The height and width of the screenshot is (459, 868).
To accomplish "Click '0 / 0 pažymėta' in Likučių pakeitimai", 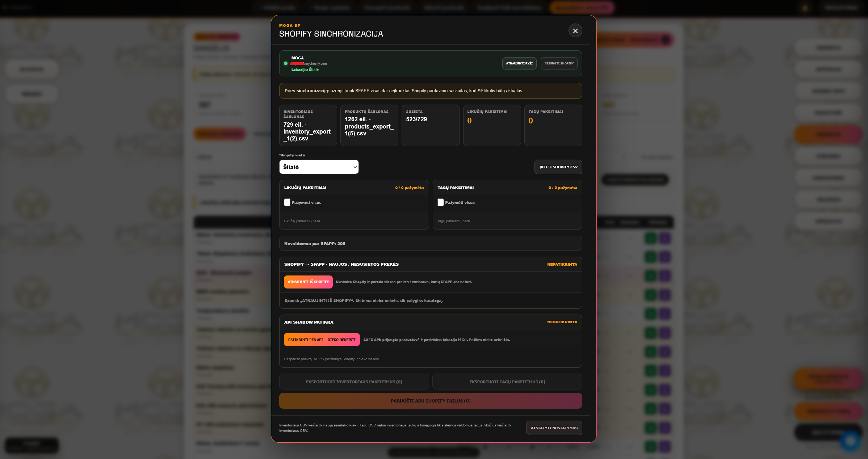I will click(409, 188).
